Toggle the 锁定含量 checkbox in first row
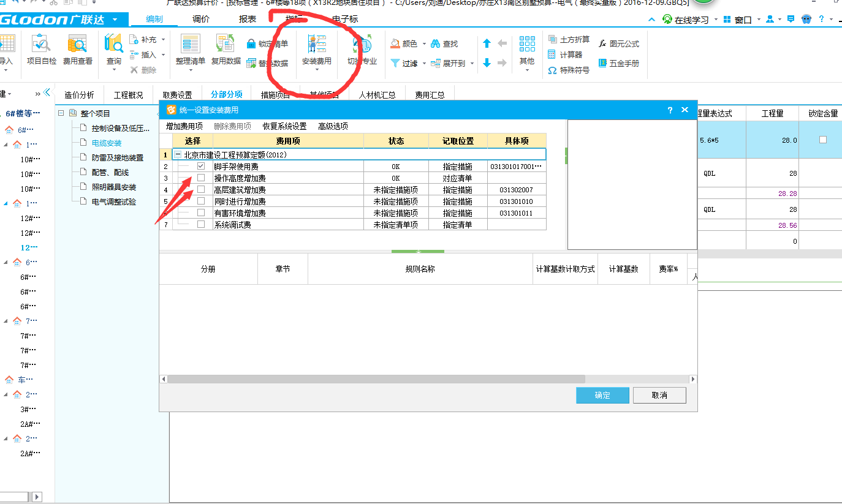This screenshot has width=842, height=504. click(823, 140)
